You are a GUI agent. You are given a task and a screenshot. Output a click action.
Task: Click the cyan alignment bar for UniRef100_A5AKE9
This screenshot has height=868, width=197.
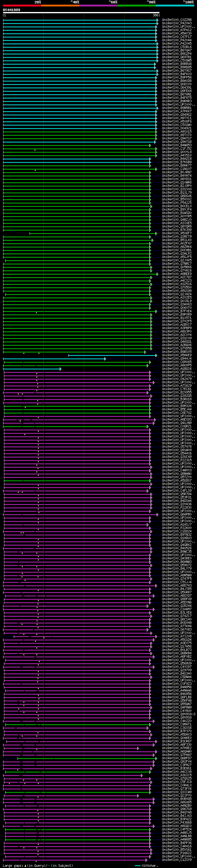113,355
